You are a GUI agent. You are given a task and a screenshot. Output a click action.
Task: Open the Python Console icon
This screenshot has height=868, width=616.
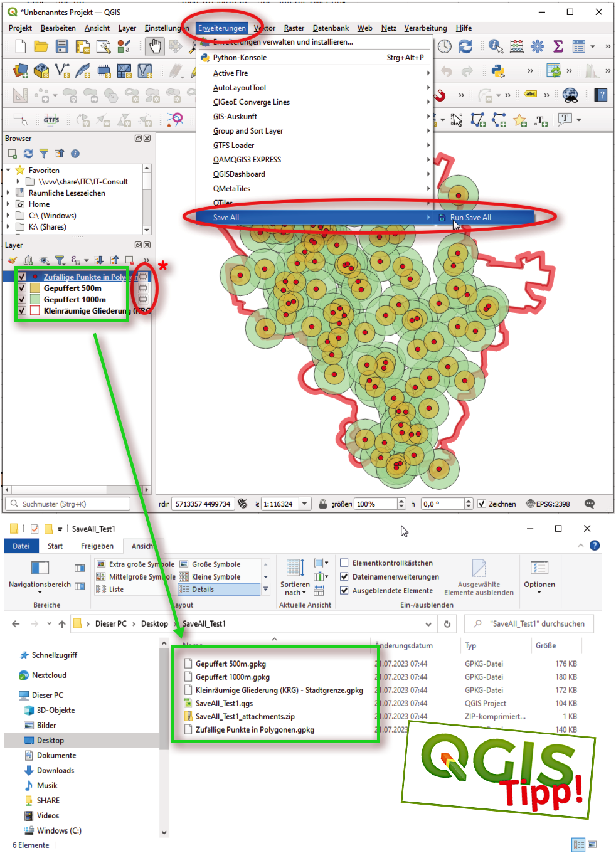pos(498,71)
